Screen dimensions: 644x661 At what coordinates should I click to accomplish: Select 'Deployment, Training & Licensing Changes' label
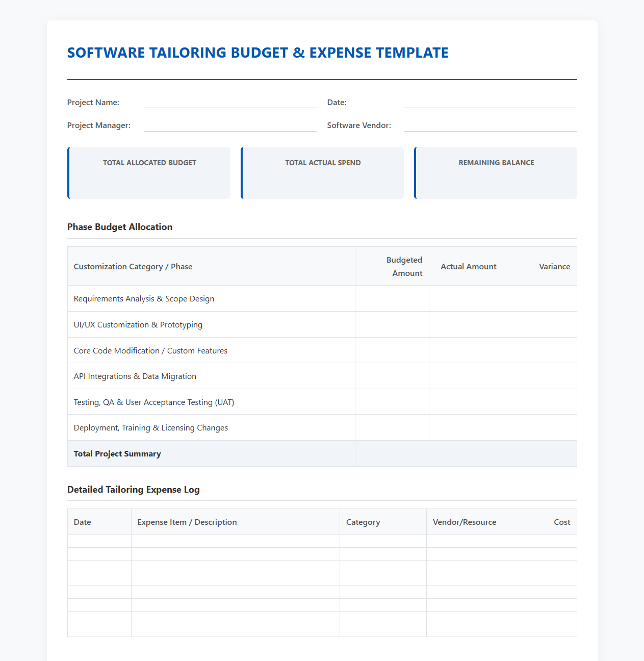point(151,428)
